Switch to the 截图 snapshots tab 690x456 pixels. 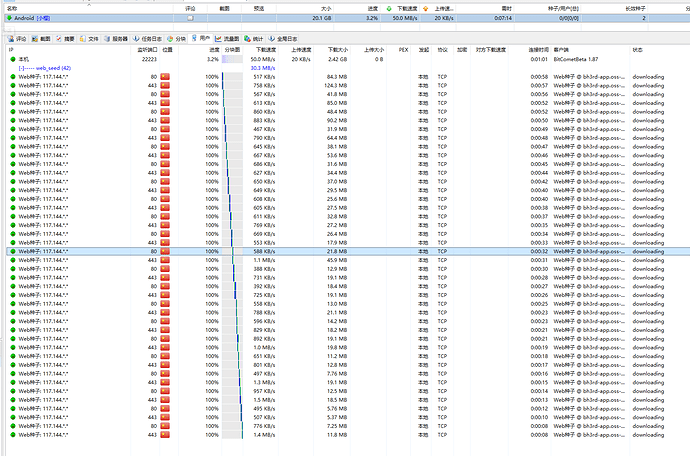point(42,37)
